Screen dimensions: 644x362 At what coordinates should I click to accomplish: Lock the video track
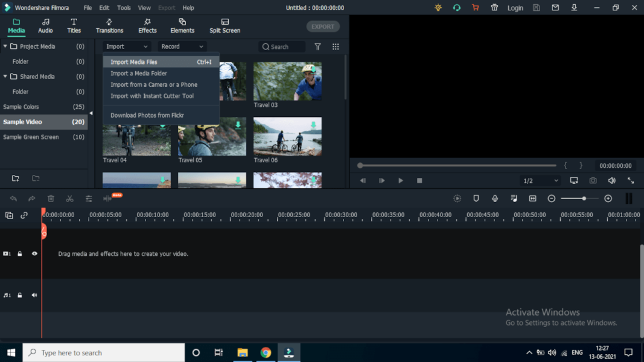pos(20,253)
